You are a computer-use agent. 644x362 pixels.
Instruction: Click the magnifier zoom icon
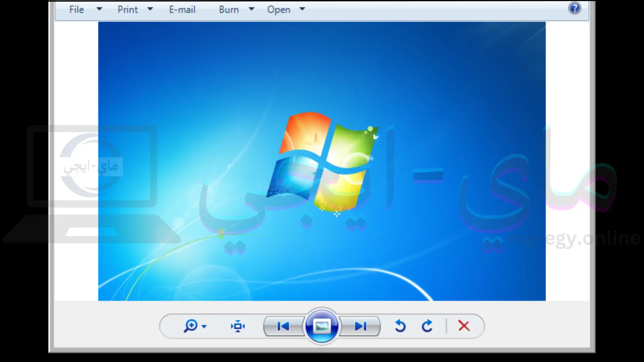coord(191,326)
